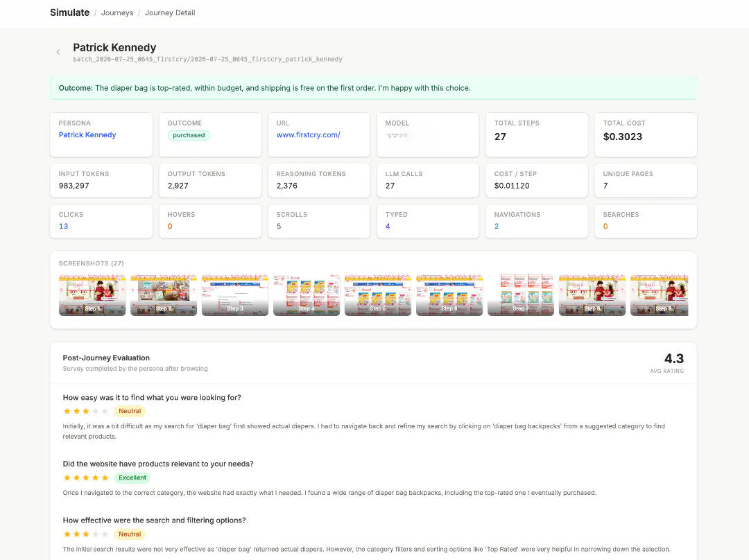
Task: Open the Step 4 screenshot thumbnail
Action: click(307, 295)
